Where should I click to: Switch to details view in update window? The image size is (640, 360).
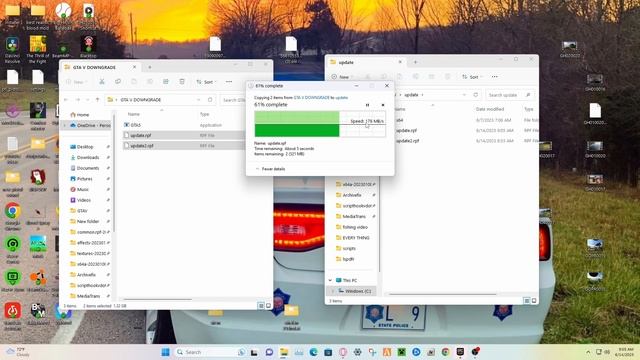tap(527, 300)
